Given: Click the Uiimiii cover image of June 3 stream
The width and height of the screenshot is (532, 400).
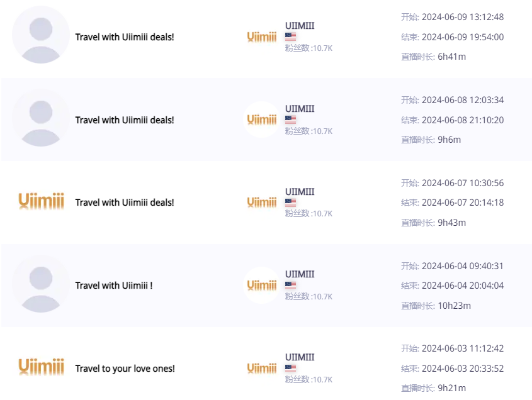Looking at the screenshot, I should (41, 367).
